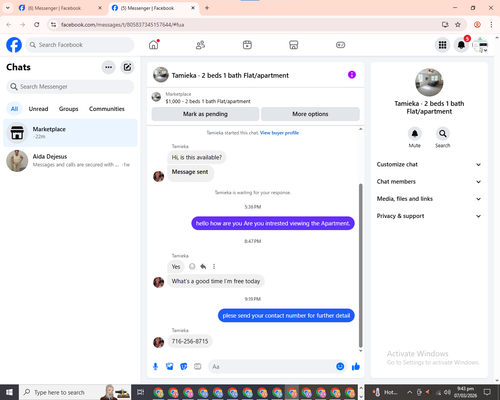Expand Media, files and links section
The image size is (500, 400).
pyautogui.click(x=429, y=199)
